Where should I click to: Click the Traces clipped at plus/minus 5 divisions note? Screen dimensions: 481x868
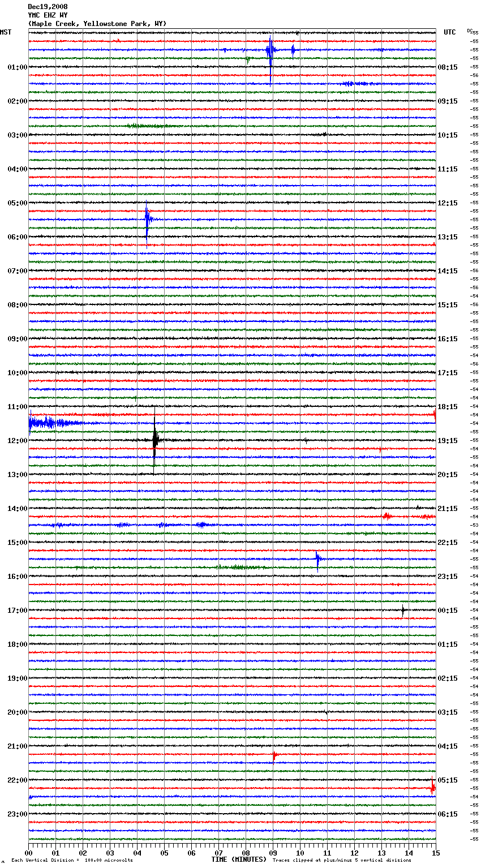tap(342, 861)
